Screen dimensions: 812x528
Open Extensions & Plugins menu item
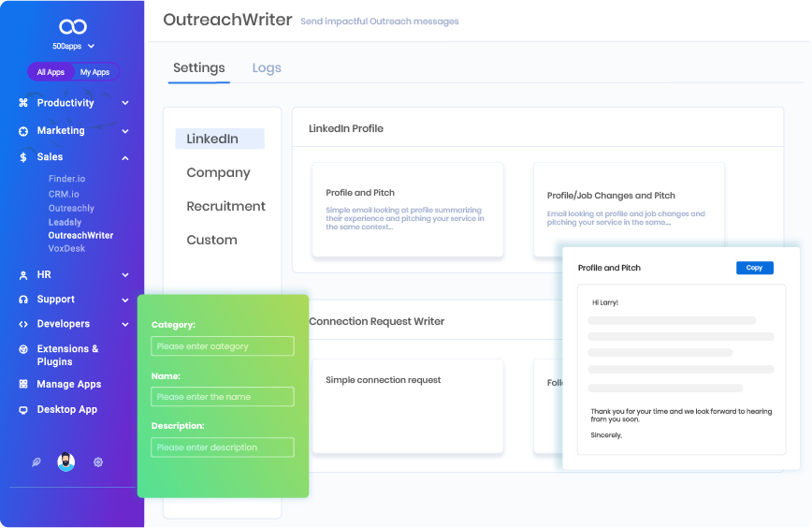pos(67,355)
